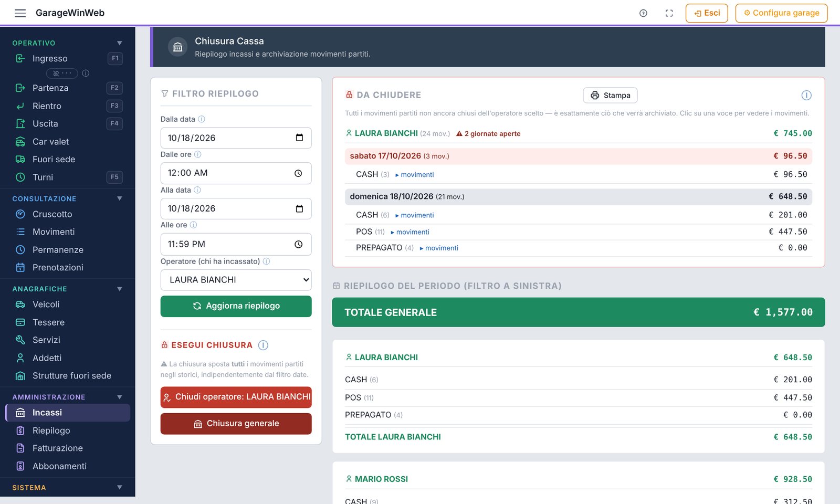This screenshot has height=504, width=840.
Task: Expand movimenti for PREPAGATO (4)
Action: (439, 248)
